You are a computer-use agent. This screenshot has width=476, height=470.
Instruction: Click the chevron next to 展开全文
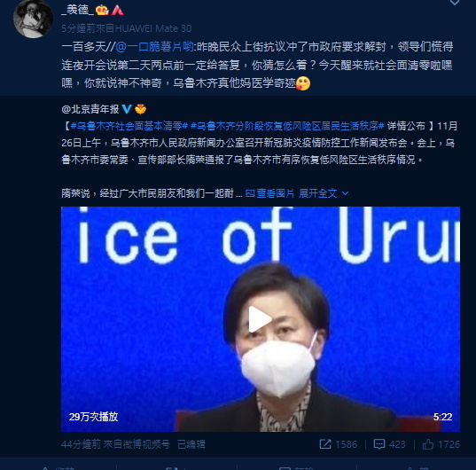coord(345,193)
